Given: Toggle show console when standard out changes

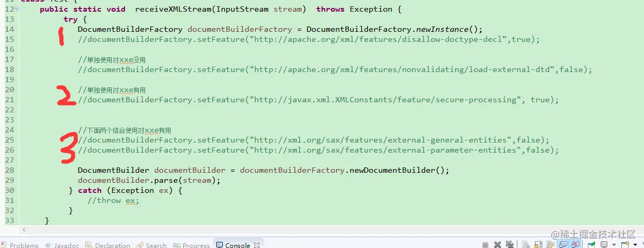Looking at the screenshot, I should pos(563,244).
